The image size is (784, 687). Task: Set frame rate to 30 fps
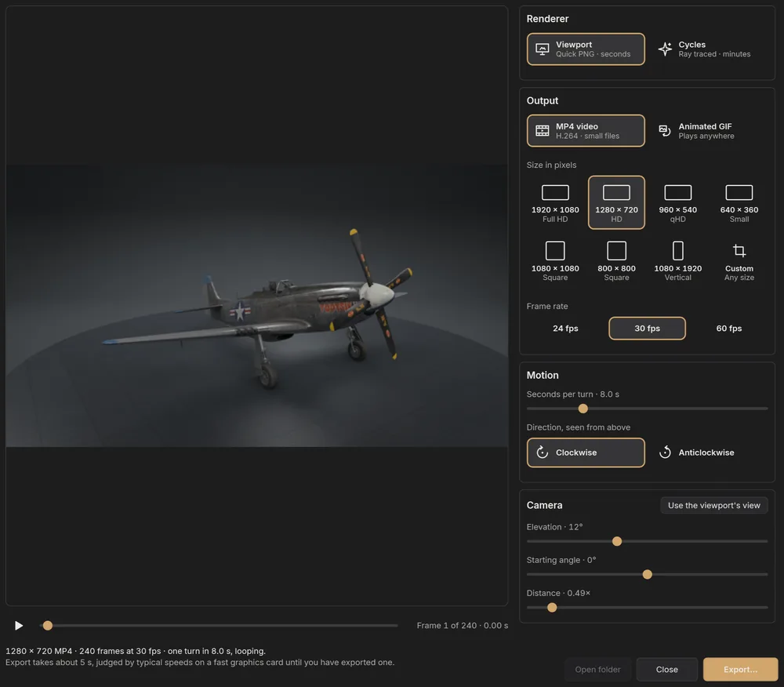point(647,329)
